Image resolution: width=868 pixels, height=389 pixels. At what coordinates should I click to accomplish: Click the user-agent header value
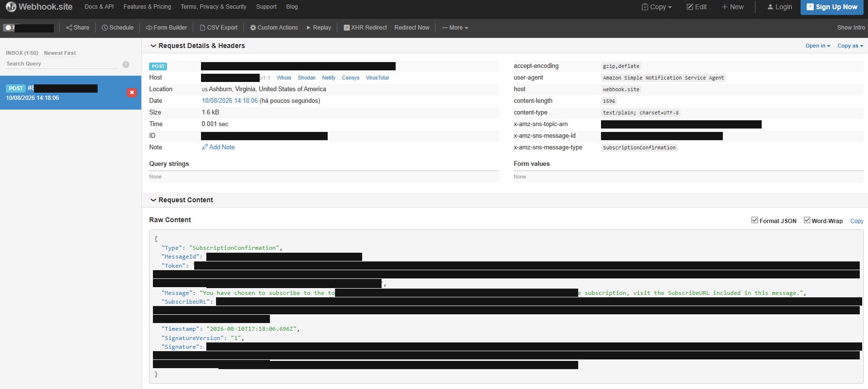point(663,78)
